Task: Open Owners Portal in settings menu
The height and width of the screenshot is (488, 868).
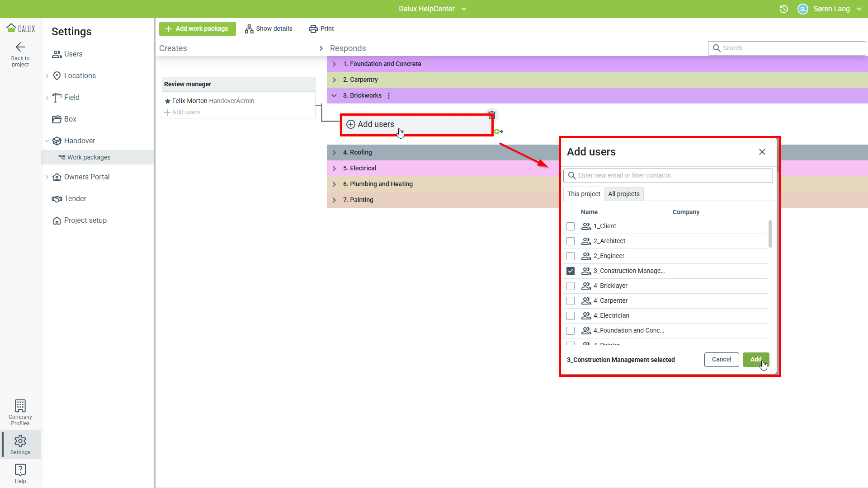Action: click(x=87, y=177)
